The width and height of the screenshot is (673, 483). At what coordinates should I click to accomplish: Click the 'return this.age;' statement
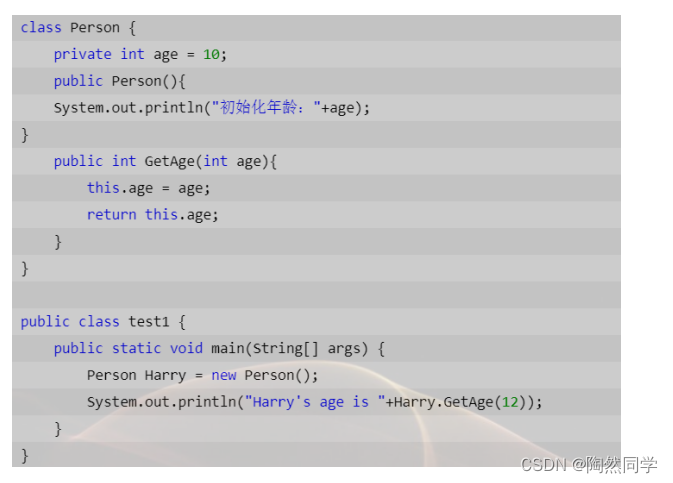(152, 214)
